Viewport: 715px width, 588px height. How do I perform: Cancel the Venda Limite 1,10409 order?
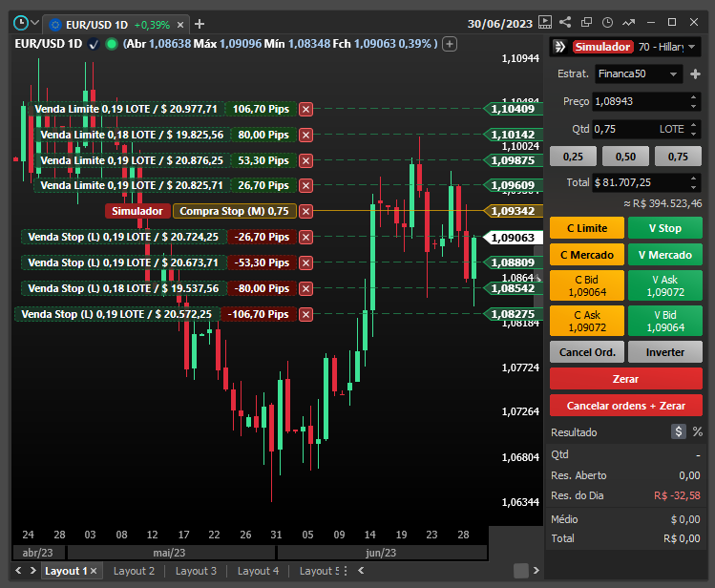click(305, 109)
